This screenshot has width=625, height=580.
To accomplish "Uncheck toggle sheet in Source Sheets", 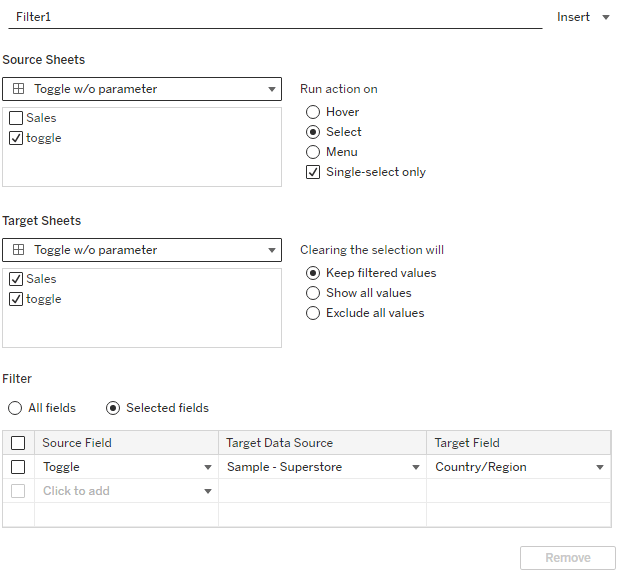I will (16, 138).
